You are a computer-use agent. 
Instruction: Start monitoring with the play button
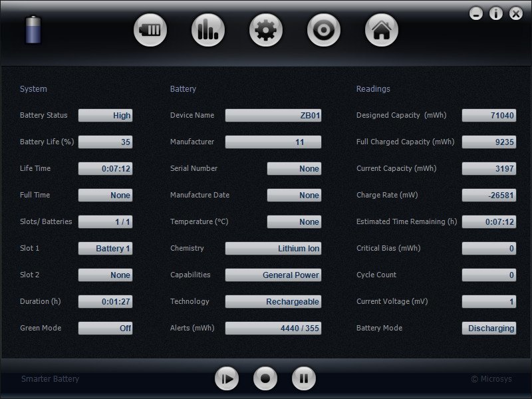227,378
